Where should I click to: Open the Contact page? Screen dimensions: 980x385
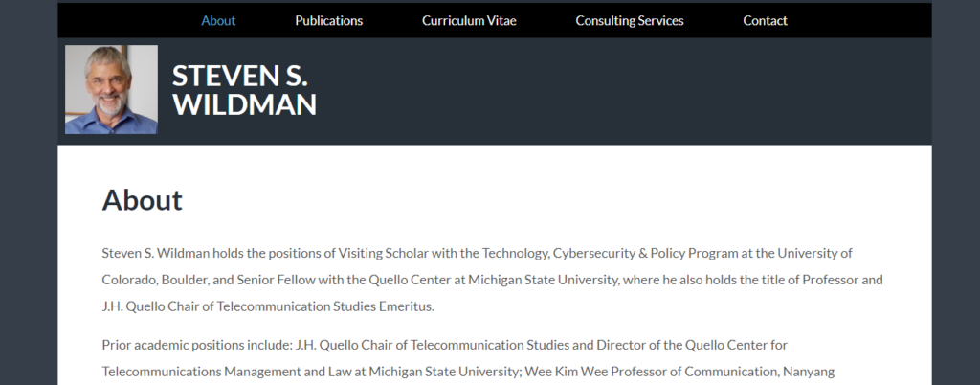765,21
